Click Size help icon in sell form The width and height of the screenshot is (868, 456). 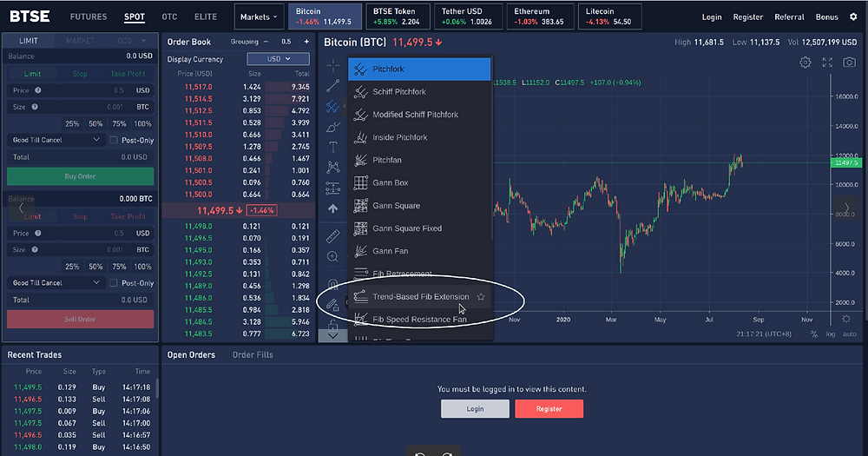pyautogui.click(x=35, y=250)
